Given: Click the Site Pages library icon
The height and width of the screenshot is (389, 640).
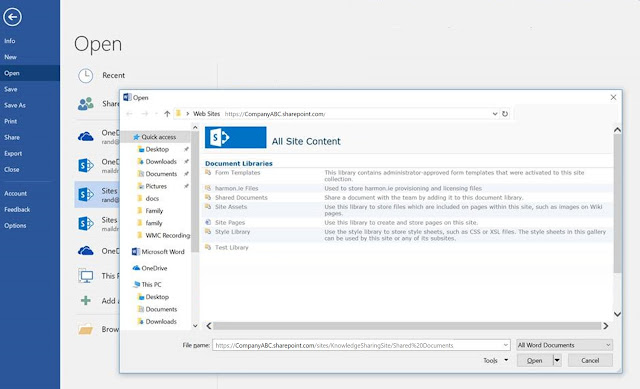Looking at the screenshot, I should point(208,222).
